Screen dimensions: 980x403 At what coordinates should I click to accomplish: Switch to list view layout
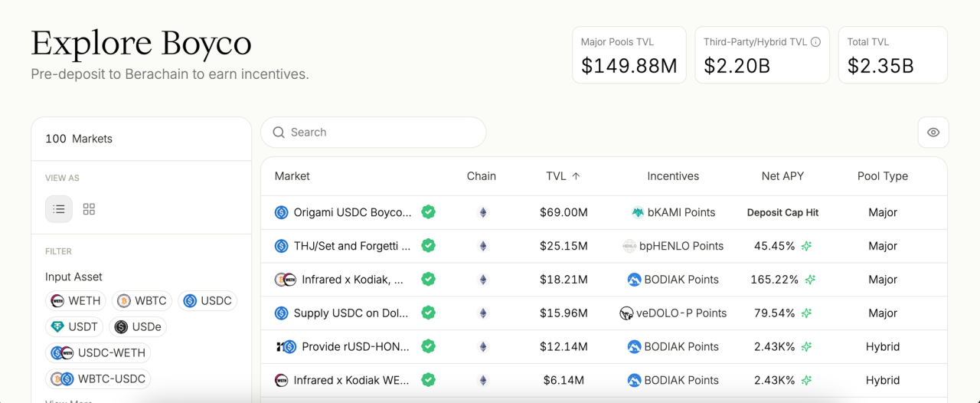point(59,209)
